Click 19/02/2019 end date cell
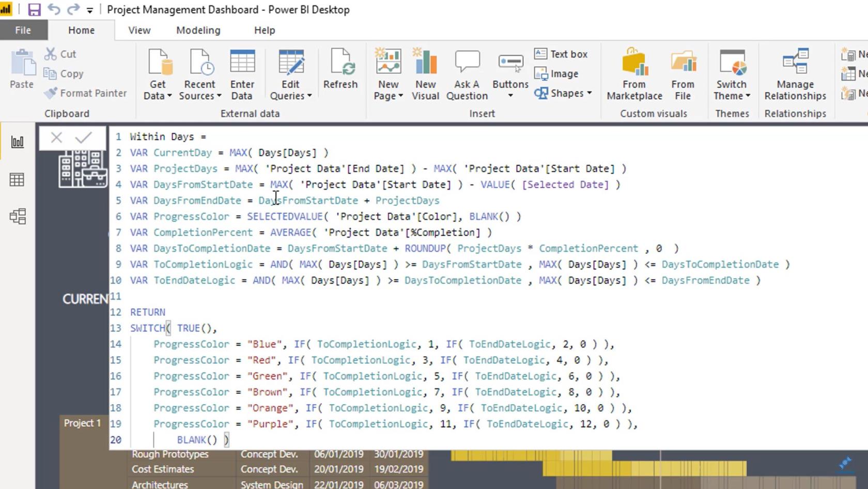 (398, 469)
